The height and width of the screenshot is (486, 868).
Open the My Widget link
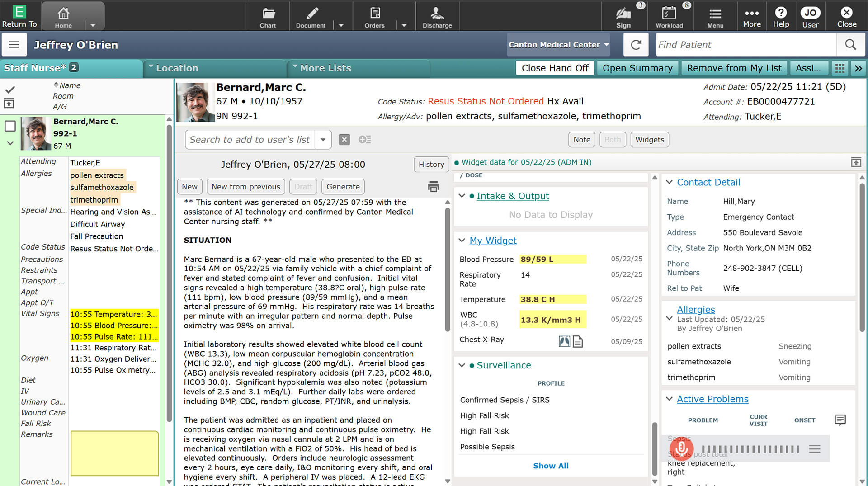point(493,241)
